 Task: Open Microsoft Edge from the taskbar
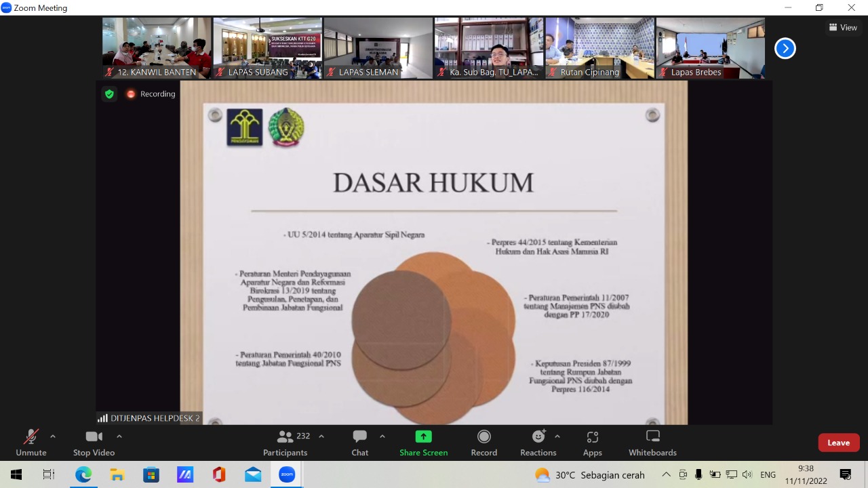(83, 474)
